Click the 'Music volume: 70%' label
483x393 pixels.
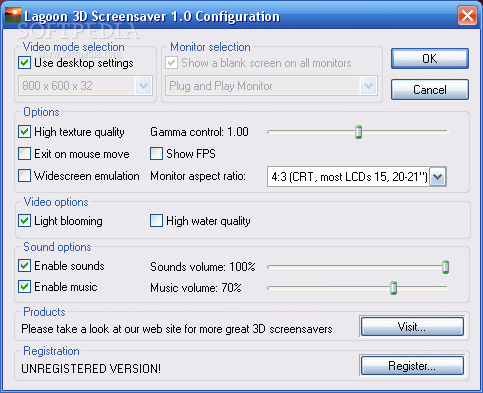pyautogui.click(x=196, y=288)
